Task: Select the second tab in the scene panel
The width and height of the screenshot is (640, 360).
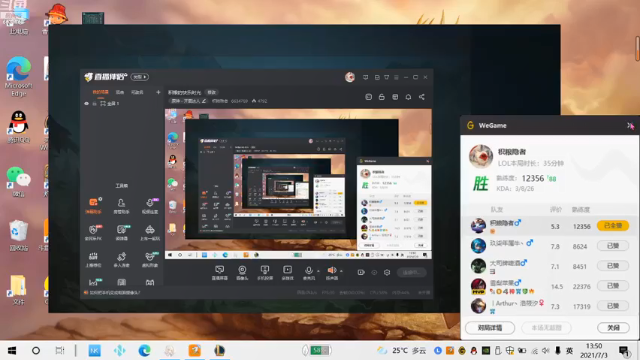Action: click(x=120, y=92)
